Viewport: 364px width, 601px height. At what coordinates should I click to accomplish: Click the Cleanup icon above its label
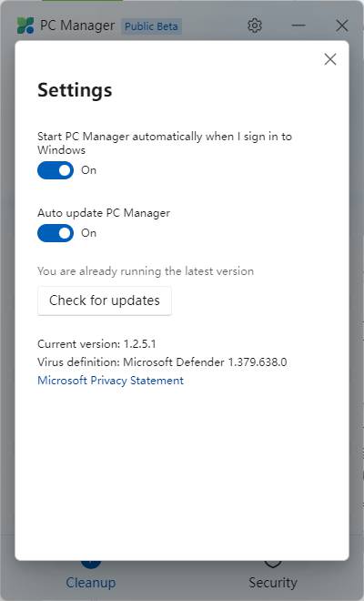pyautogui.click(x=91, y=564)
